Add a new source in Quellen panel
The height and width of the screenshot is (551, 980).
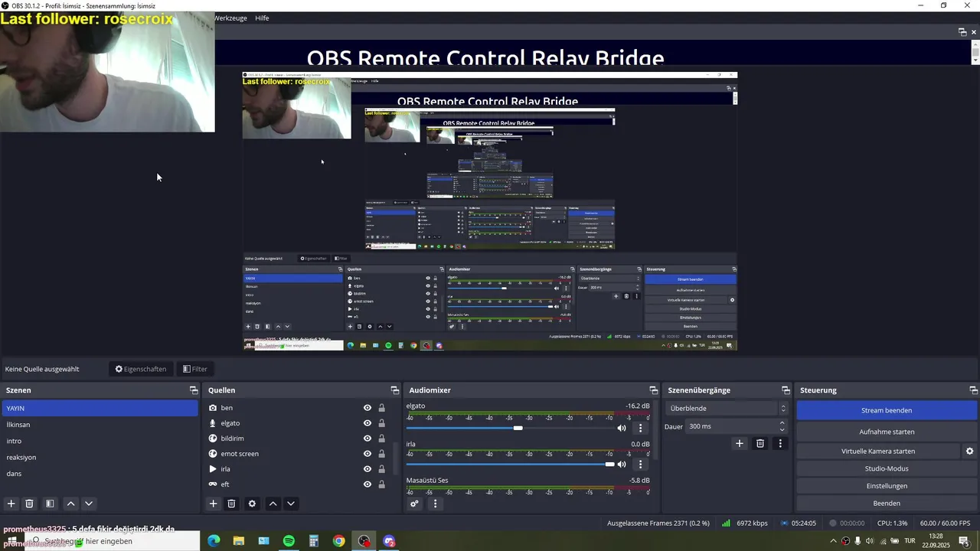click(214, 504)
